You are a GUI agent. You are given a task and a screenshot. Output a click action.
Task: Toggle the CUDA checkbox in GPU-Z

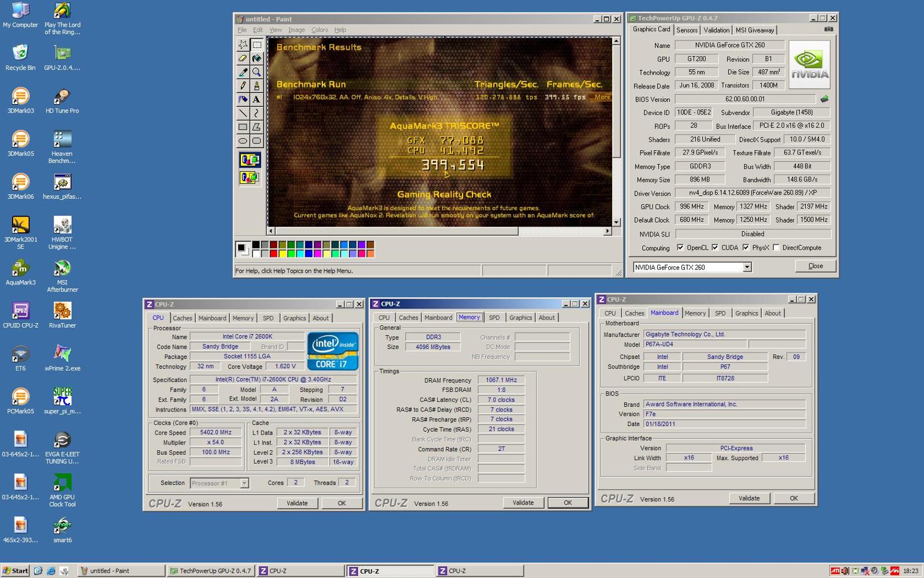pos(715,247)
